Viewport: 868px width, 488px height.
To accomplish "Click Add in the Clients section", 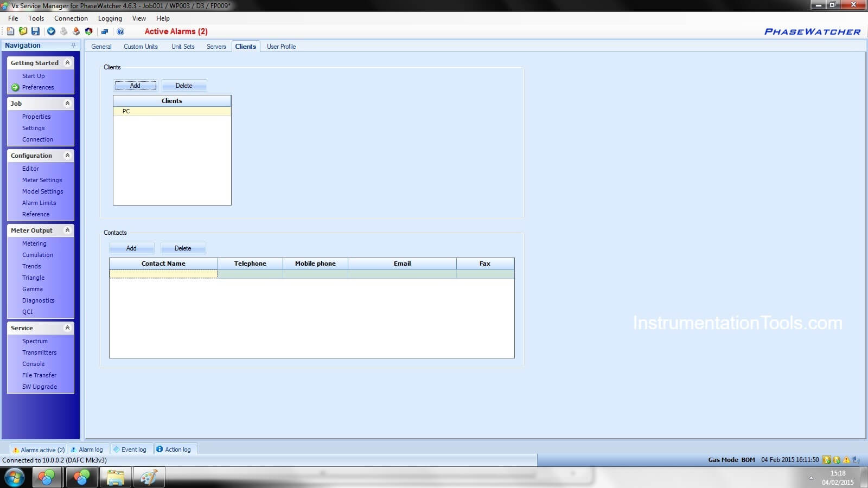I will pos(135,86).
